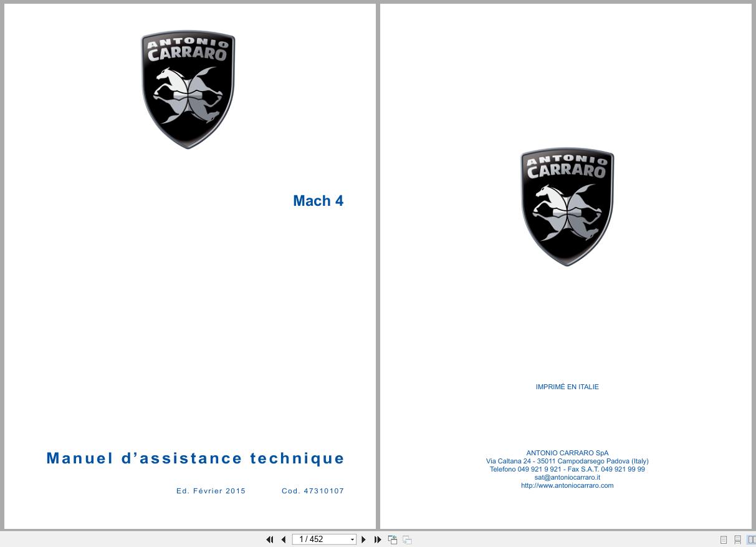Click Manuel d'assistance technique heading
The height and width of the screenshot is (547, 756).
(195, 458)
